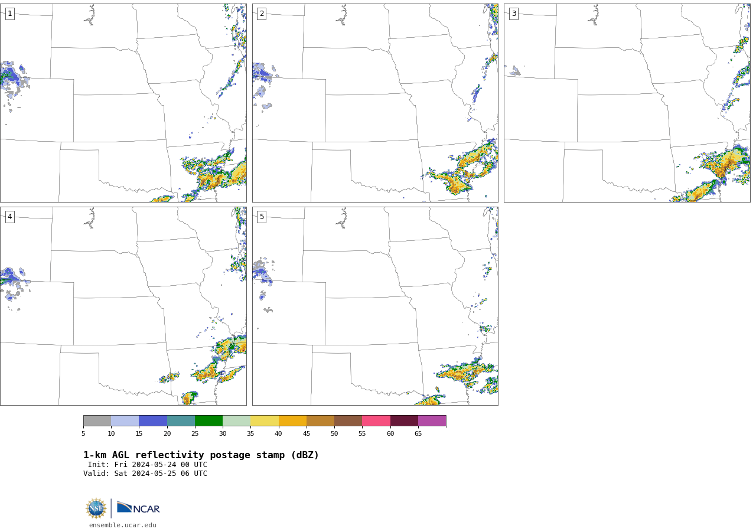Click the brown 50-55 dBZ swatch
This screenshot has width=756, height=532.
pyautogui.click(x=348, y=421)
